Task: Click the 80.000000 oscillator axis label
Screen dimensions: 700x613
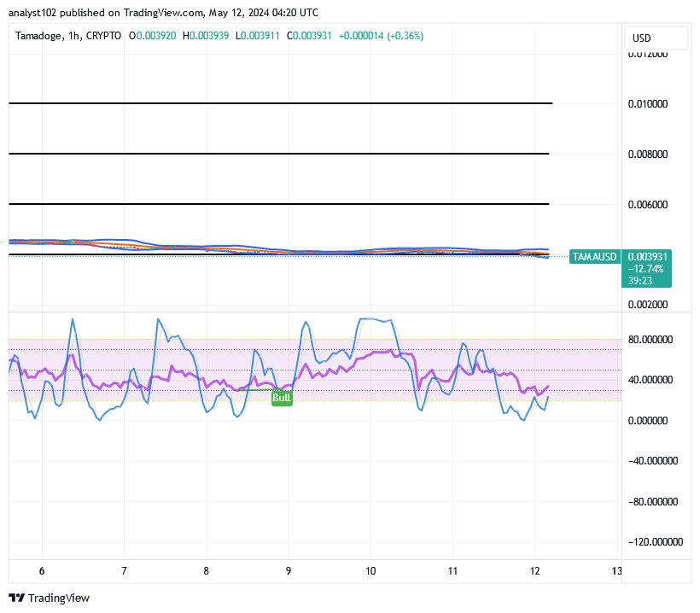Action: point(650,340)
